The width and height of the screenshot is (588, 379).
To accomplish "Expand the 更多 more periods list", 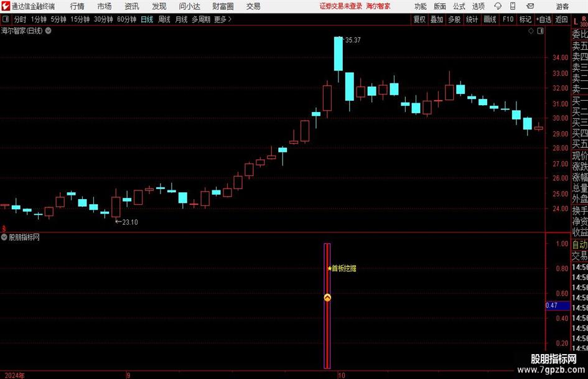I will coord(223,19).
